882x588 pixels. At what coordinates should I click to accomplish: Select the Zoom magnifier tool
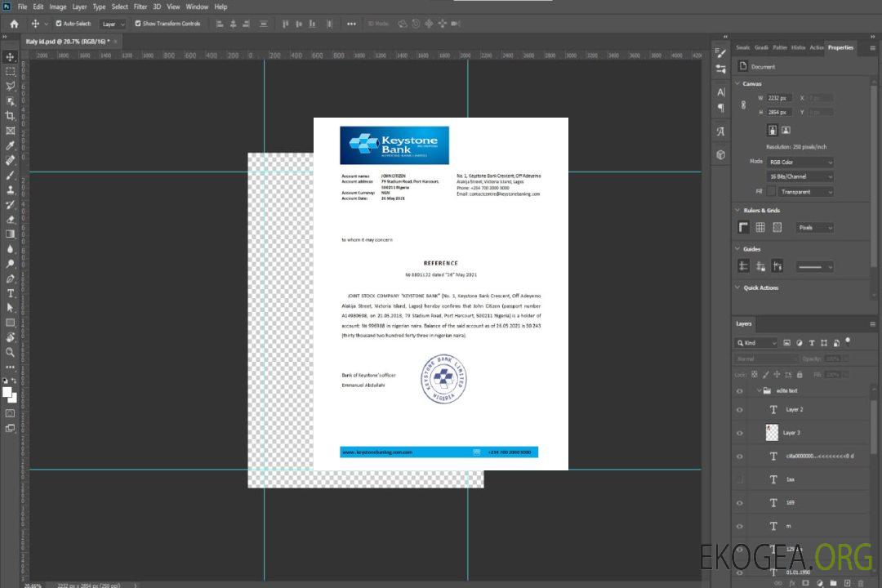[10, 352]
